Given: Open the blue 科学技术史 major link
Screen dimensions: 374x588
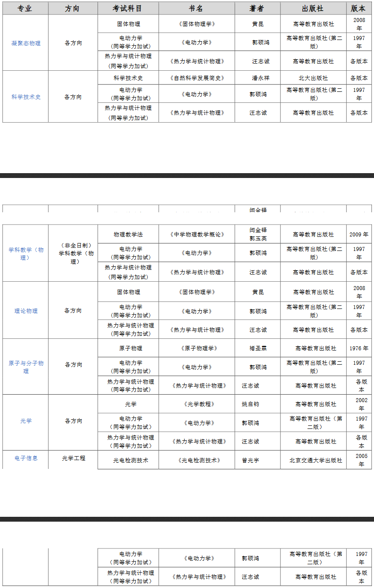Looking at the screenshot, I should [x=26, y=97].
